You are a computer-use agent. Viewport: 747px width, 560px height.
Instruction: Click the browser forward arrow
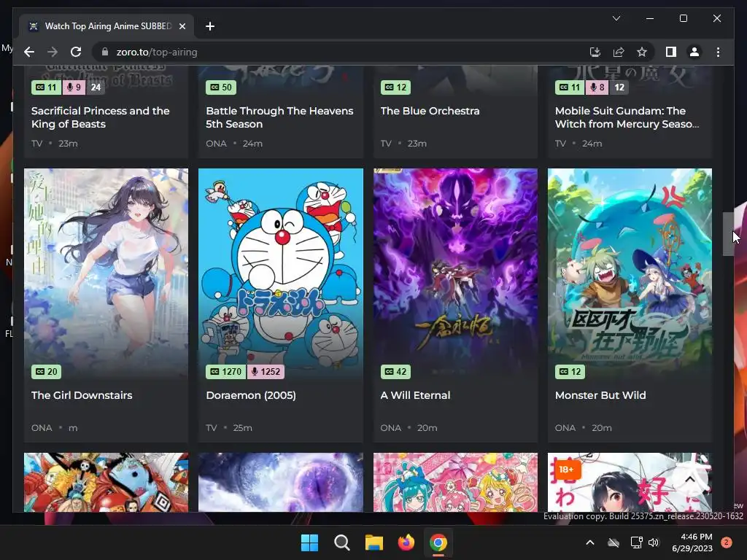click(x=53, y=52)
